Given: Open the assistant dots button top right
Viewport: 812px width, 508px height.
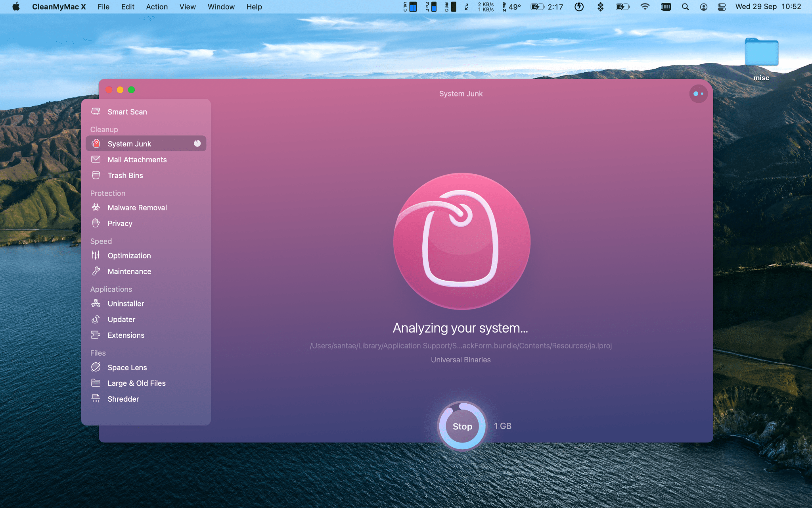Looking at the screenshot, I should 698,94.
